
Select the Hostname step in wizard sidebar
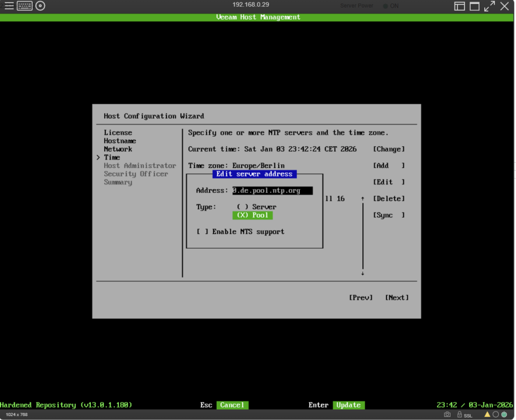click(120, 141)
